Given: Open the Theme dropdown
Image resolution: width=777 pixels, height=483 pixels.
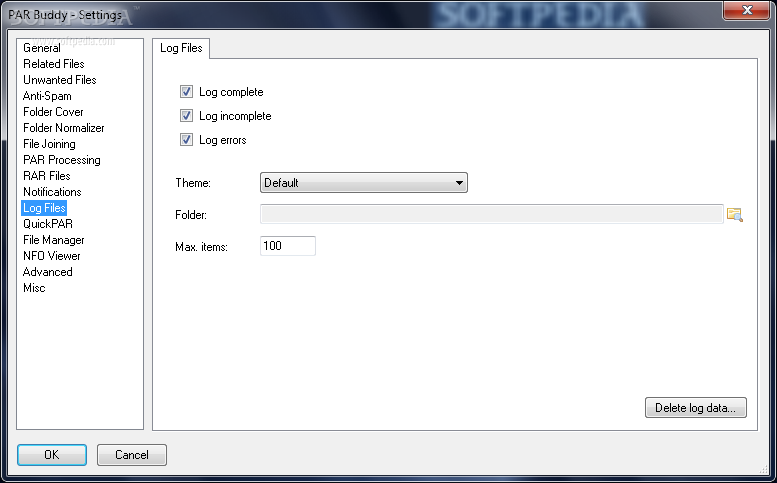Looking at the screenshot, I should pyautogui.click(x=364, y=182).
